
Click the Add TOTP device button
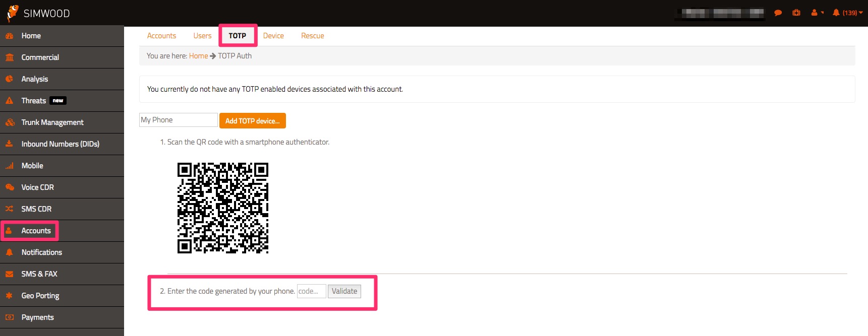point(253,121)
